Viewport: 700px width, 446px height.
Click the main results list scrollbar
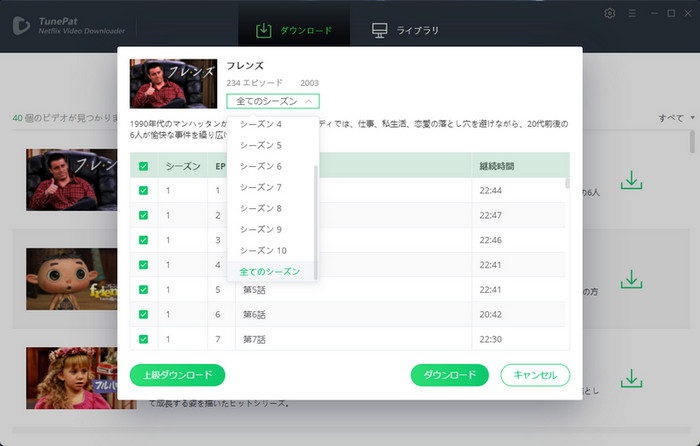692,143
